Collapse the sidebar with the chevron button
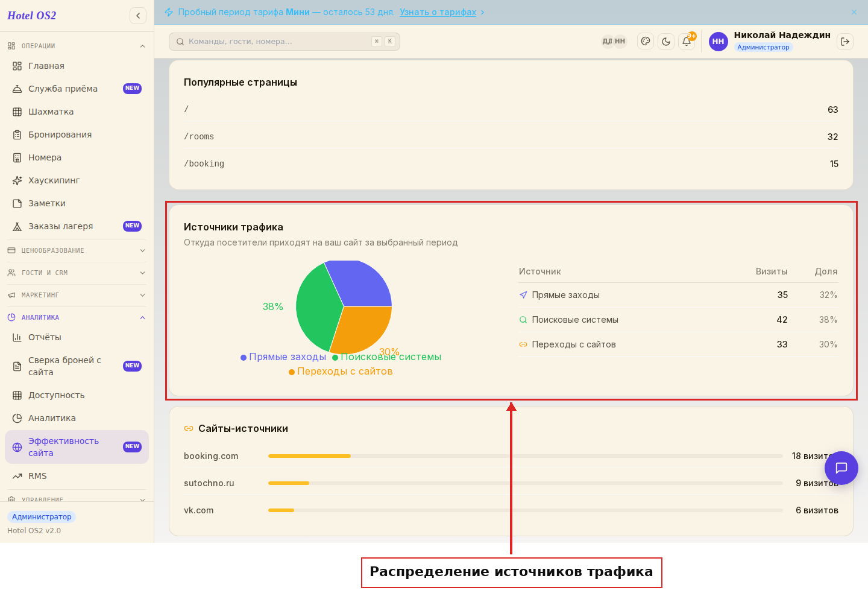Screen dimensions: 868x602 (138, 16)
